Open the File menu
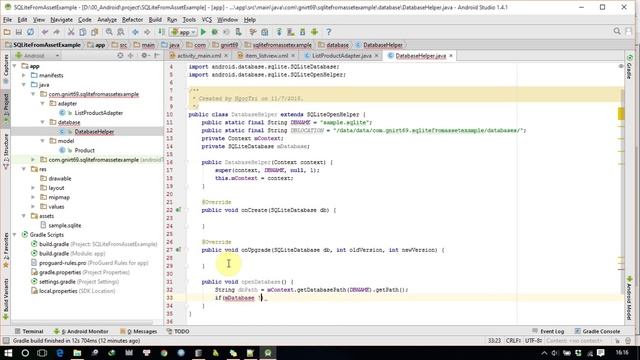 7,20
